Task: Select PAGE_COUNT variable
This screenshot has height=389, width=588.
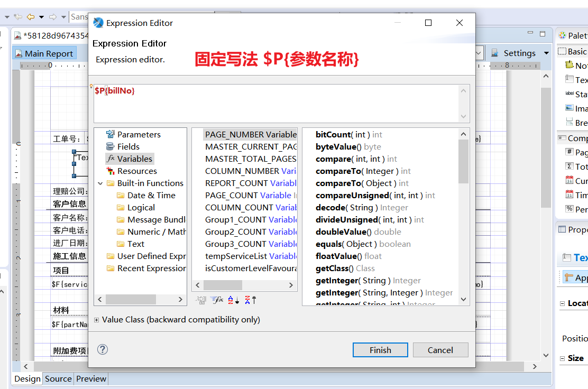Action: tap(251, 195)
